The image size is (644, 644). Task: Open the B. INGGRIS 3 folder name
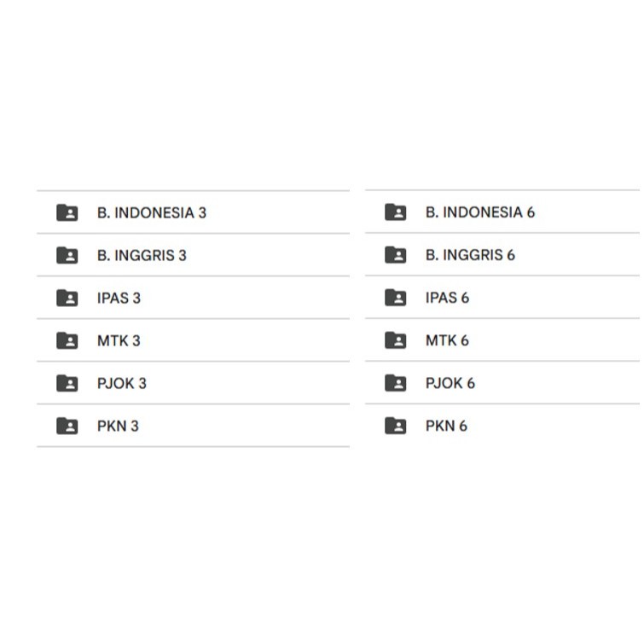pos(142,255)
